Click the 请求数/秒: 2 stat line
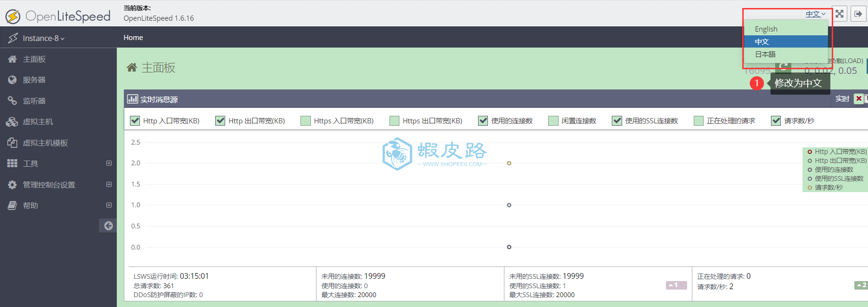This screenshot has width=868, height=307. (715, 286)
